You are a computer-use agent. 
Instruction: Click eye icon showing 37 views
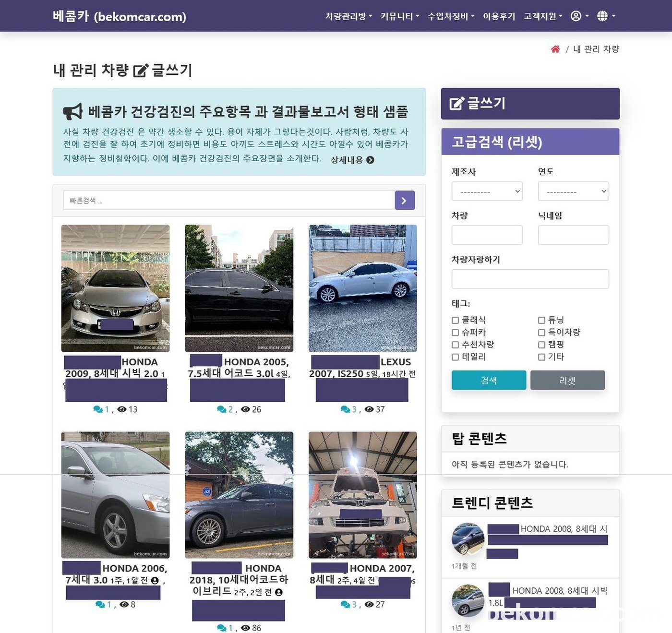(x=369, y=409)
